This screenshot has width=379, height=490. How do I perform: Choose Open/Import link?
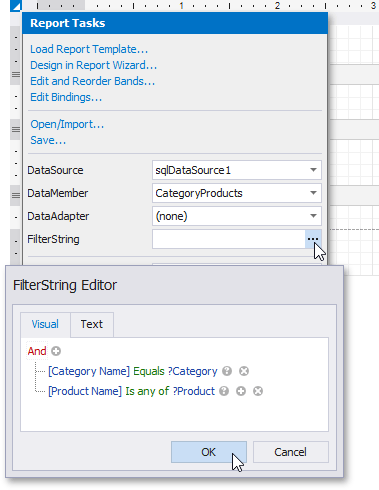click(67, 124)
